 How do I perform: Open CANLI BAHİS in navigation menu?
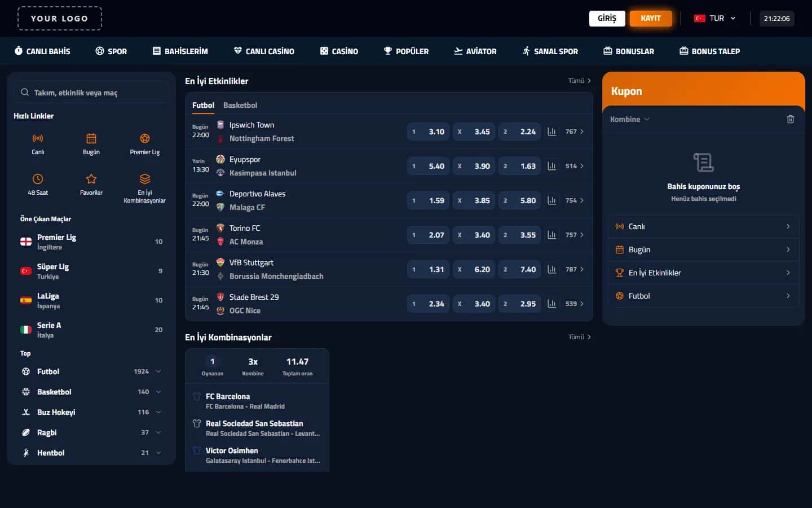click(x=42, y=51)
